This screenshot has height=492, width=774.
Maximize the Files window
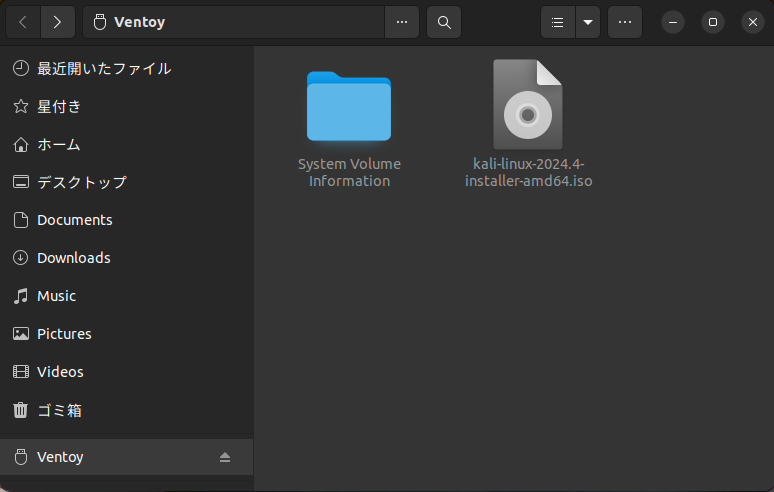coord(713,22)
